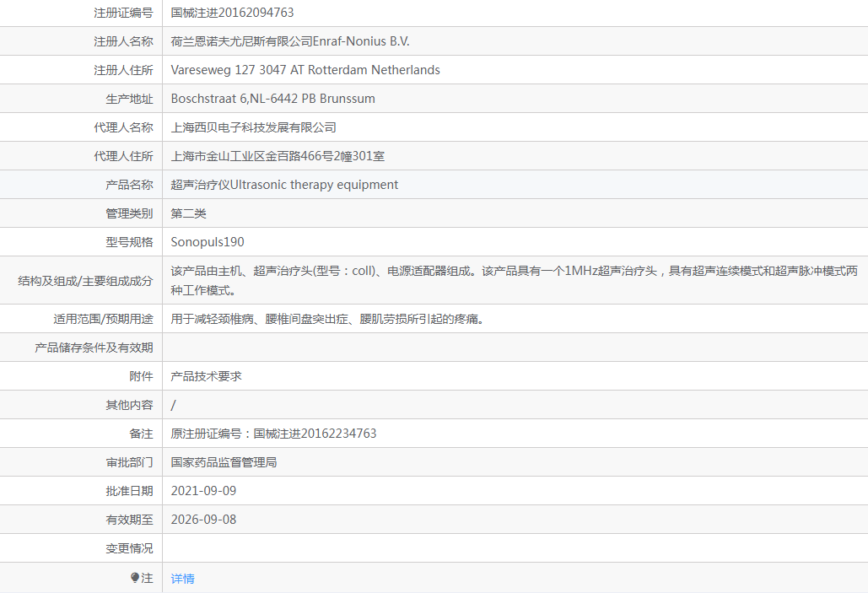868x593 pixels.
Task: Click the slash value in 其他内容 row
Action: (173, 406)
